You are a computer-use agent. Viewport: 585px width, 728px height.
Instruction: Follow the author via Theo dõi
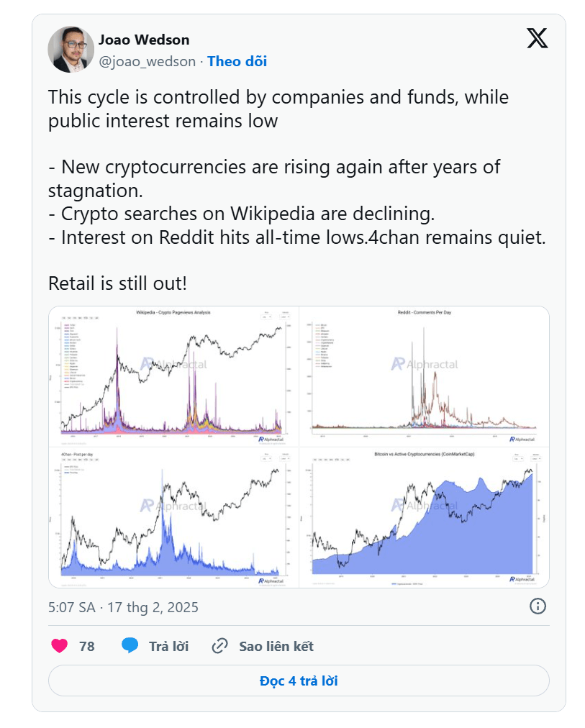pyautogui.click(x=237, y=61)
